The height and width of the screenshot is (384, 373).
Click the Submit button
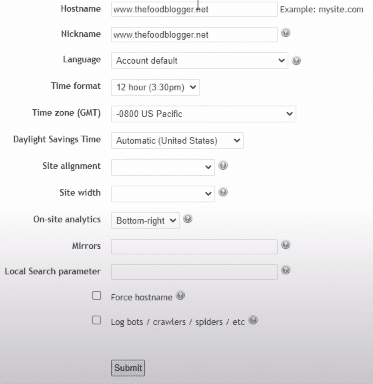tap(128, 368)
